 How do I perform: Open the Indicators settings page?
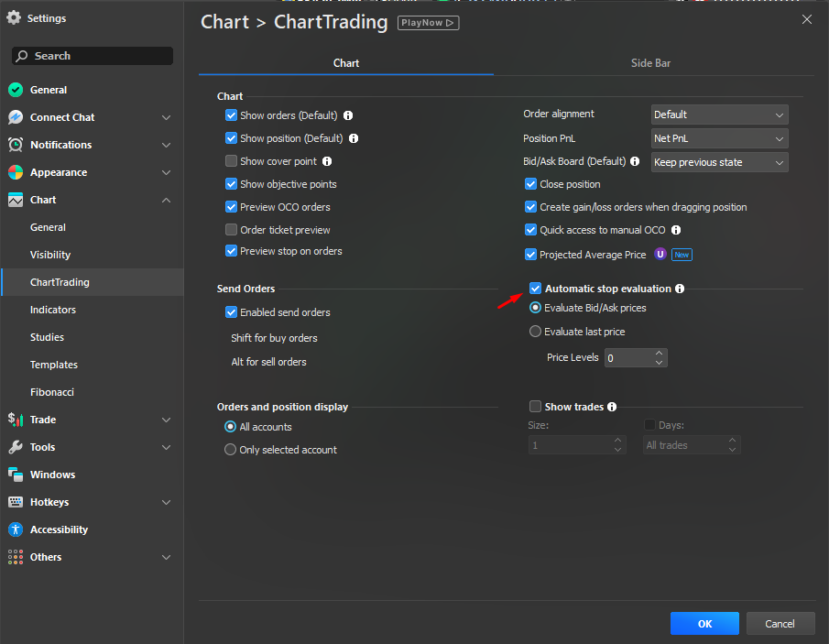pos(53,310)
